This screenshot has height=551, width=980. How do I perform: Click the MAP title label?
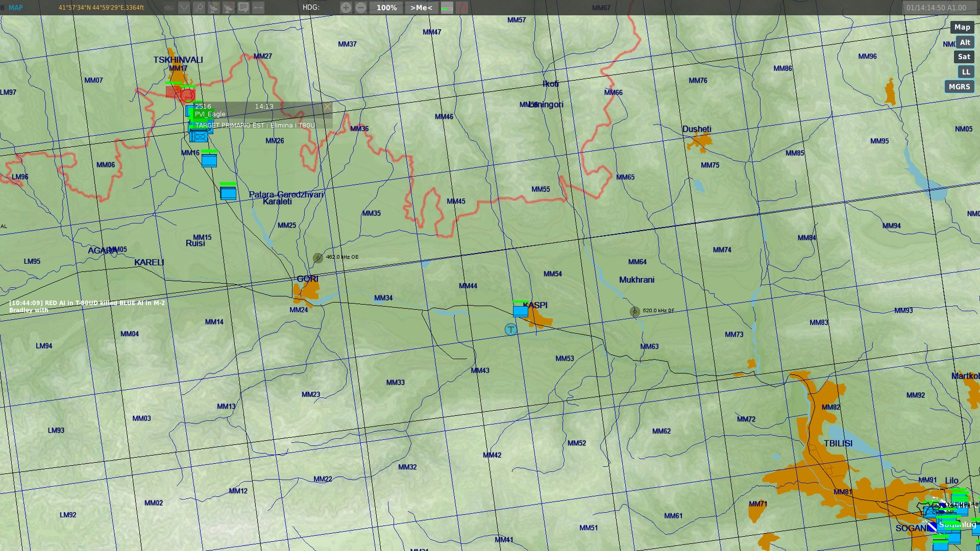point(16,8)
